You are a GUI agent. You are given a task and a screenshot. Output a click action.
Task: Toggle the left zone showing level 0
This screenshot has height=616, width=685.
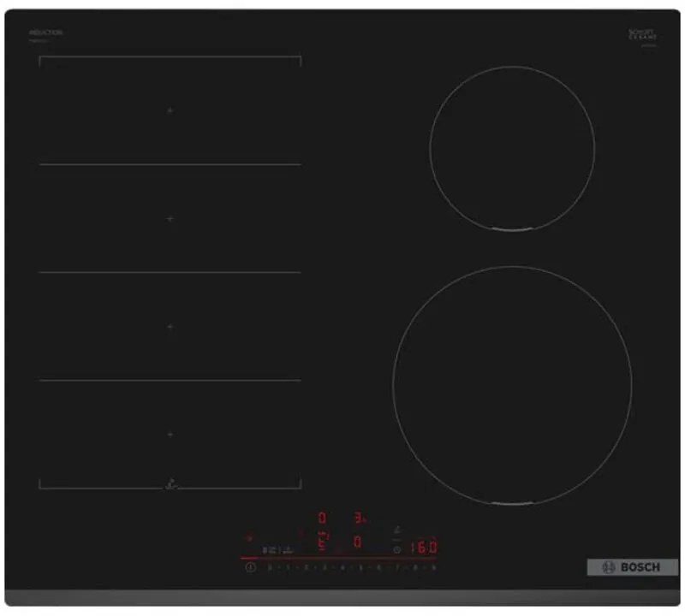[x=322, y=517]
